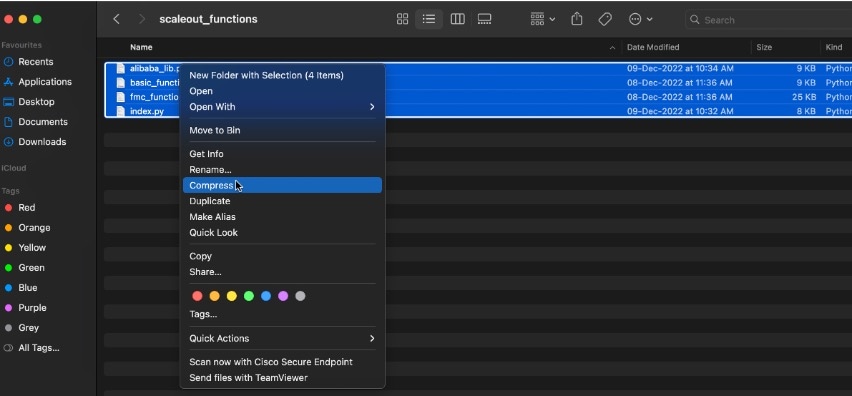
Task: Click the scaleout_functions window title
Action: (208, 20)
